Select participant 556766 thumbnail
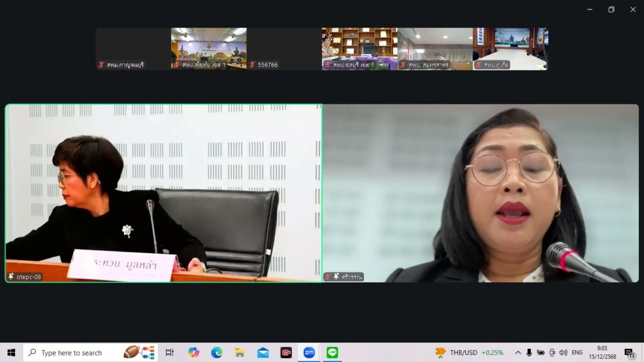Image resolution: width=644 pixels, height=362 pixels. [284, 48]
